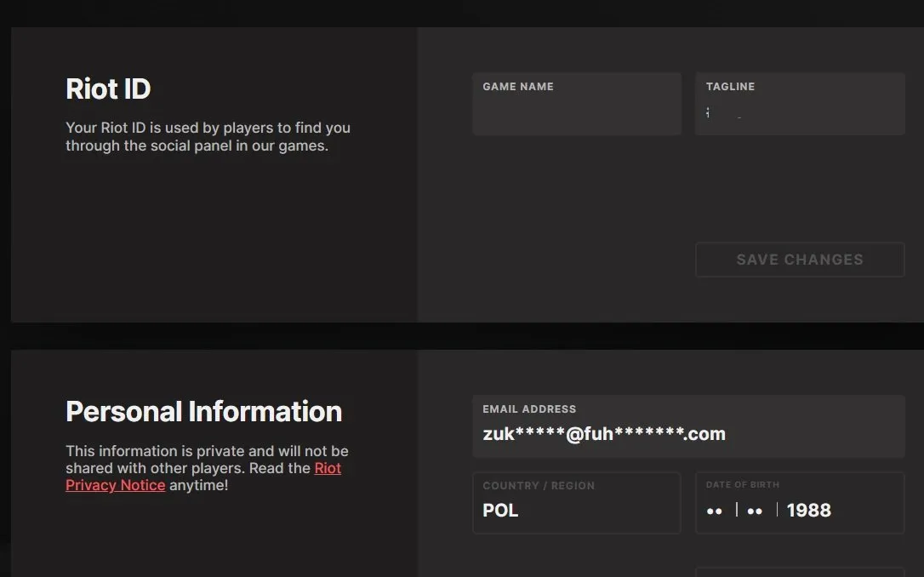Click the Save Changes button
The height and width of the screenshot is (577, 924).
tap(800, 260)
